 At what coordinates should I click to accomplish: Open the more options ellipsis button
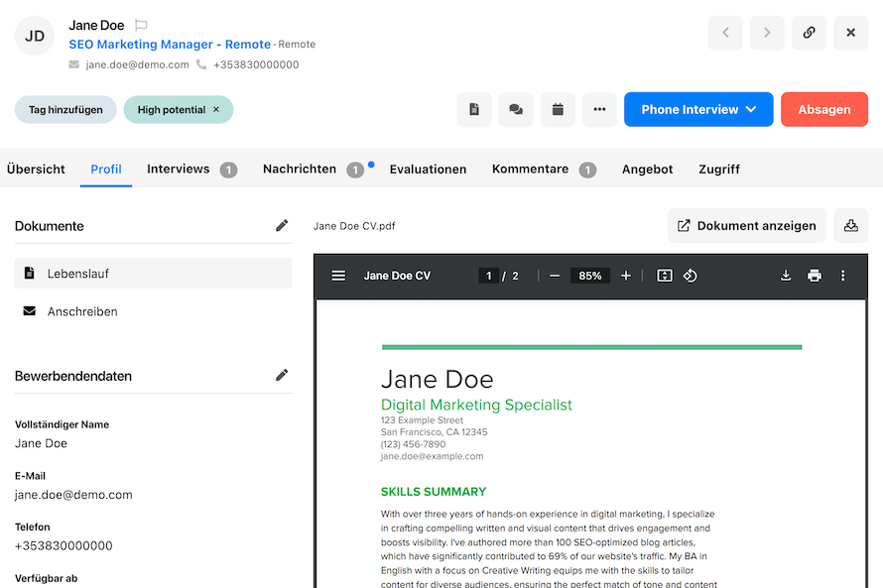click(599, 109)
